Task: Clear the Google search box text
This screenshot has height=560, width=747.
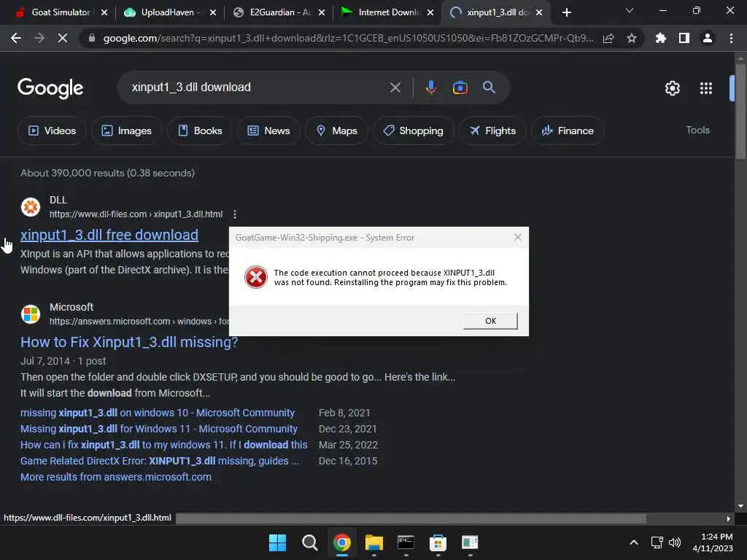Action: [395, 87]
